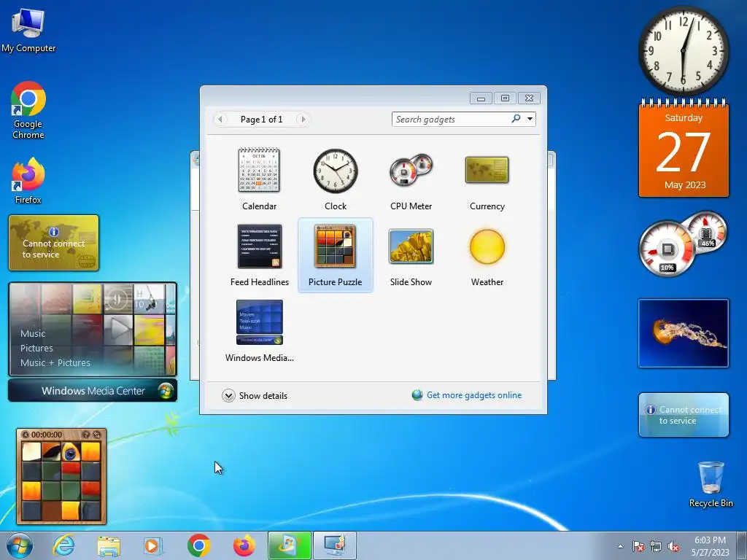Click the analog clock desktop gadget
The image size is (747, 560).
point(684,51)
